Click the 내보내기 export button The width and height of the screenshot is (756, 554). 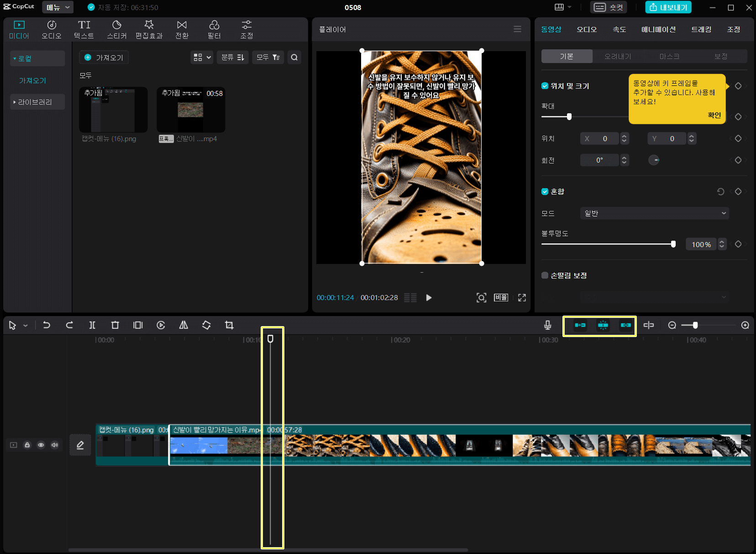(x=668, y=7)
